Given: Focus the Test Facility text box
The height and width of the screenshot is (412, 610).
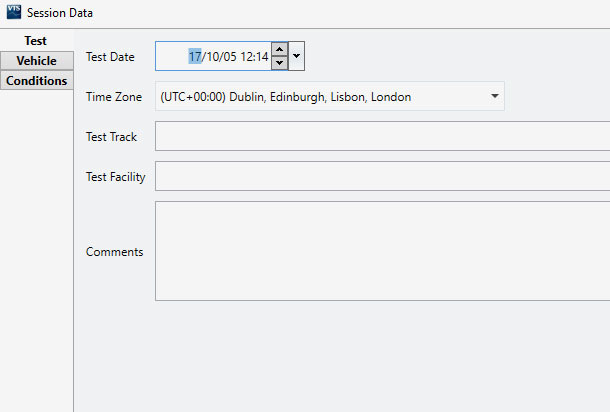Looking at the screenshot, I should pos(382,176).
